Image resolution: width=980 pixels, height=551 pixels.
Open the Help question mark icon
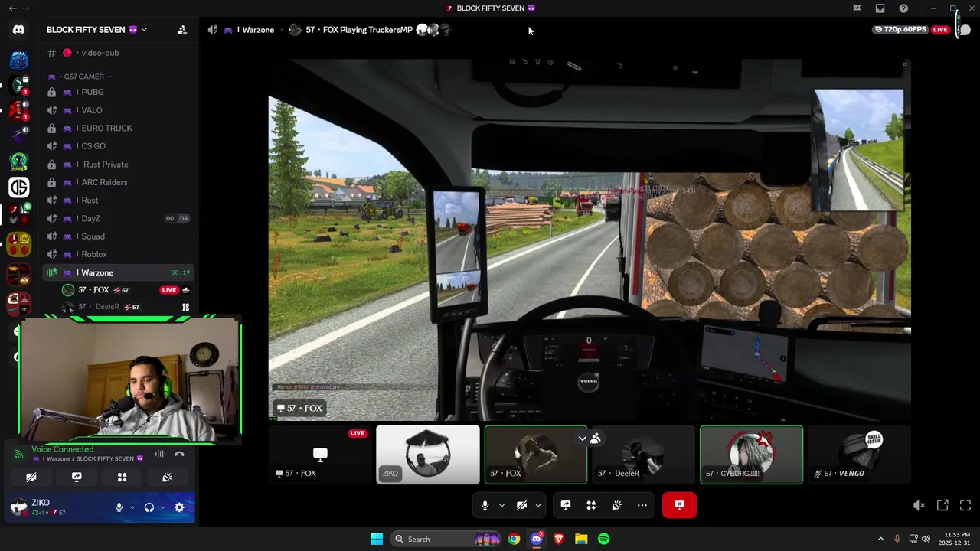pos(903,8)
